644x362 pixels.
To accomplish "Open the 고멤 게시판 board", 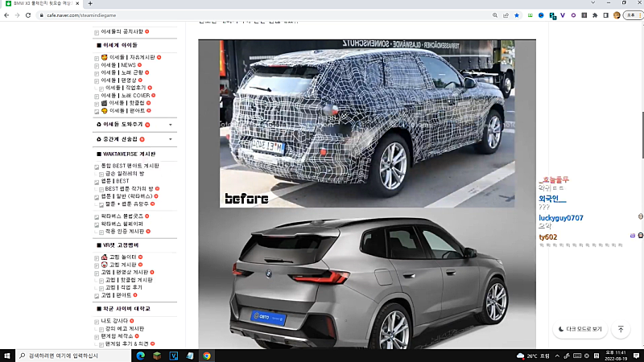I will 123,265.
